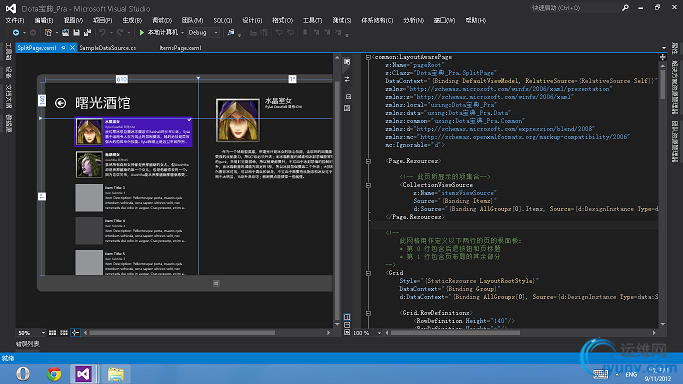Open the 视图(V) menu
Image resolution: width=683 pixels, height=384 pixels.
coord(73,20)
